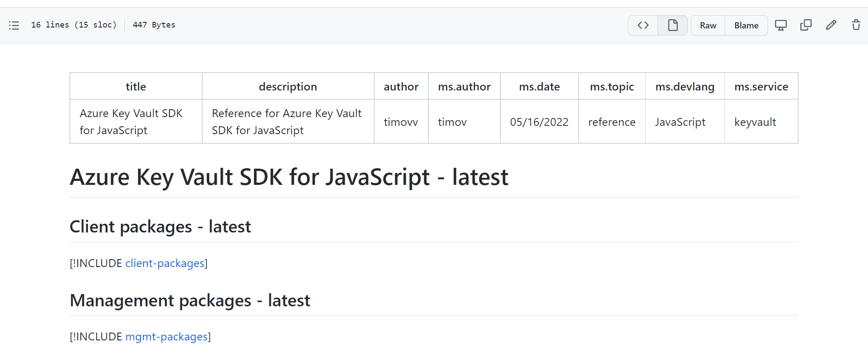Select the 'ms.date' column header
This screenshot has height=364, width=868.
[539, 87]
